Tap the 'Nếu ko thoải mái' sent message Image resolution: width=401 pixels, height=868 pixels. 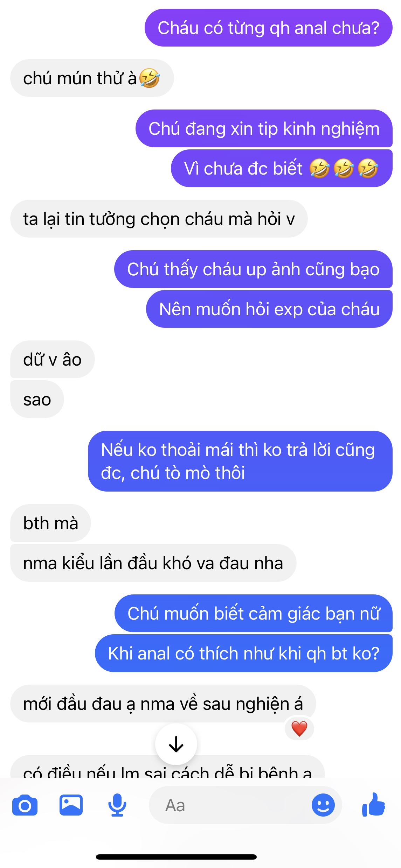point(240,461)
